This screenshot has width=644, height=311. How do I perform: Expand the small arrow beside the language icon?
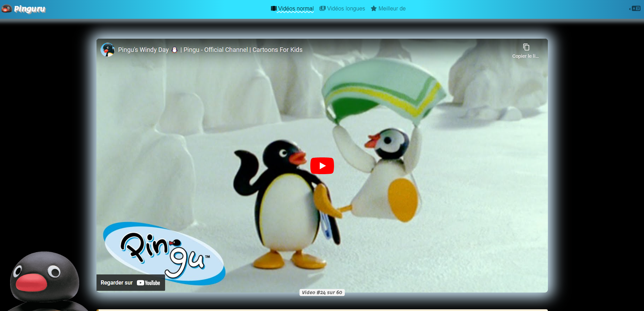click(630, 9)
